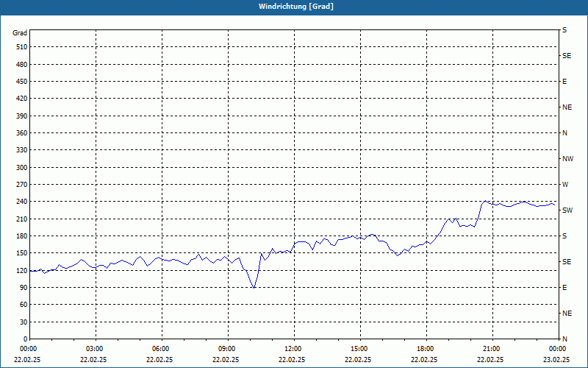Pick the 300 degree axis label
The image size is (588, 368).
click(x=22, y=167)
